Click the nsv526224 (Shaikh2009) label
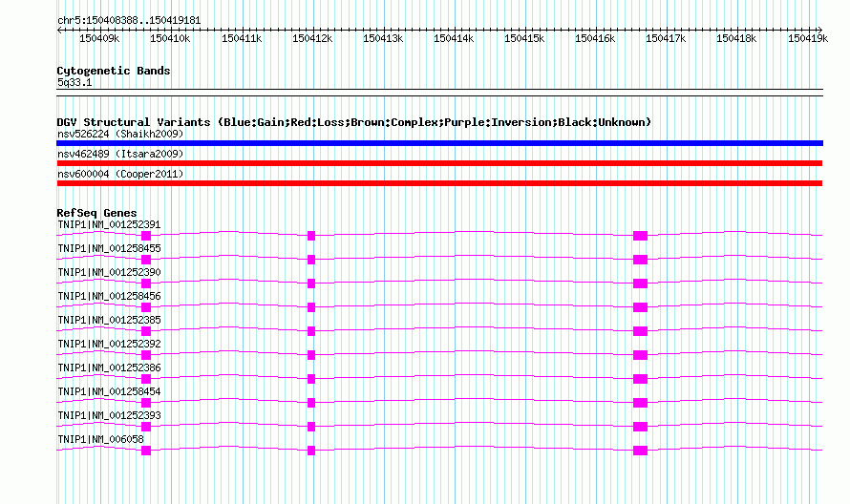The width and height of the screenshot is (850, 504). [120, 134]
